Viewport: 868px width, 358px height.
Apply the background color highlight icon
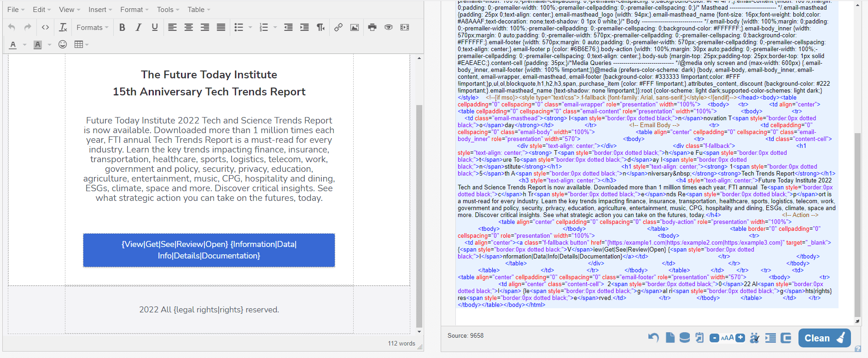[x=38, y=44]
